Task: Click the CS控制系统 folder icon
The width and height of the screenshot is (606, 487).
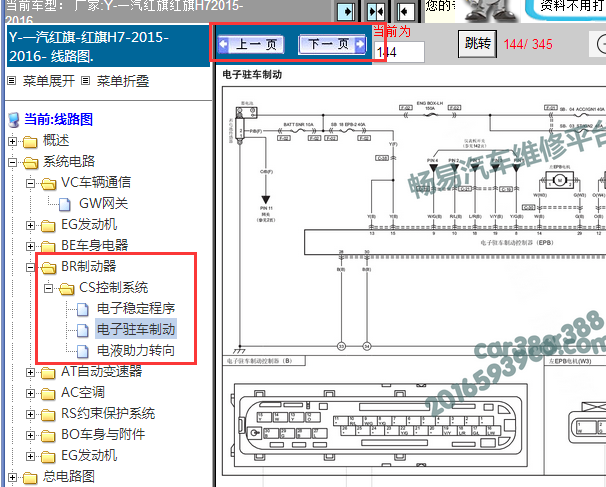Action: click(x=66, y=289)
